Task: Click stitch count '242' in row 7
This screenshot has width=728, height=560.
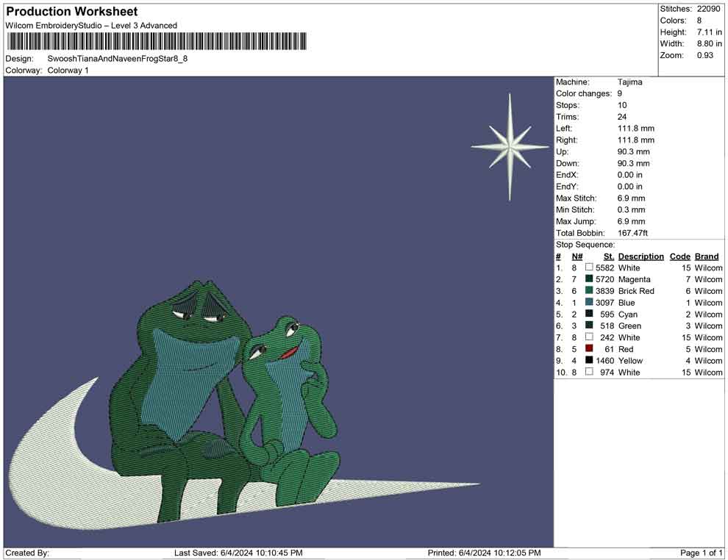Action: pos(607,337)
